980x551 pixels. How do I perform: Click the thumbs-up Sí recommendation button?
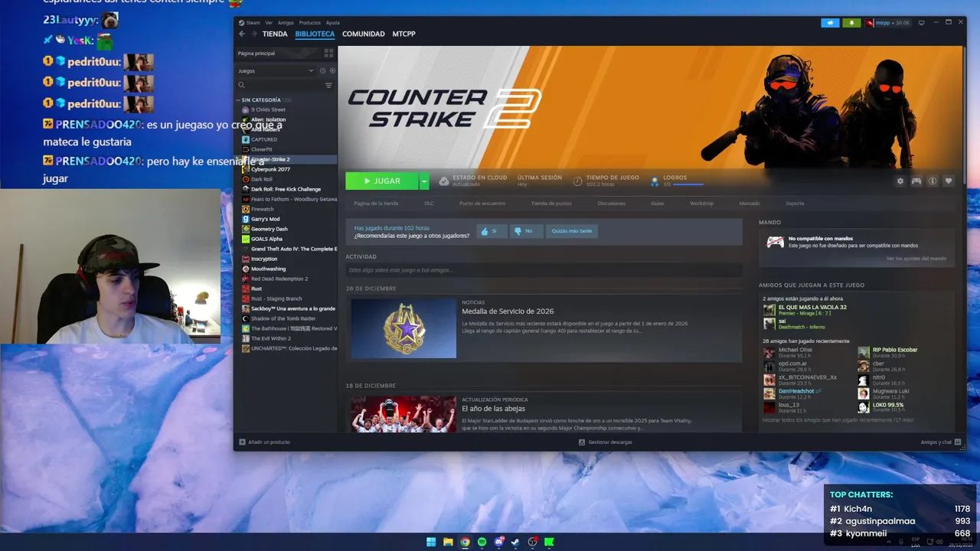click(x=492, y=230)
